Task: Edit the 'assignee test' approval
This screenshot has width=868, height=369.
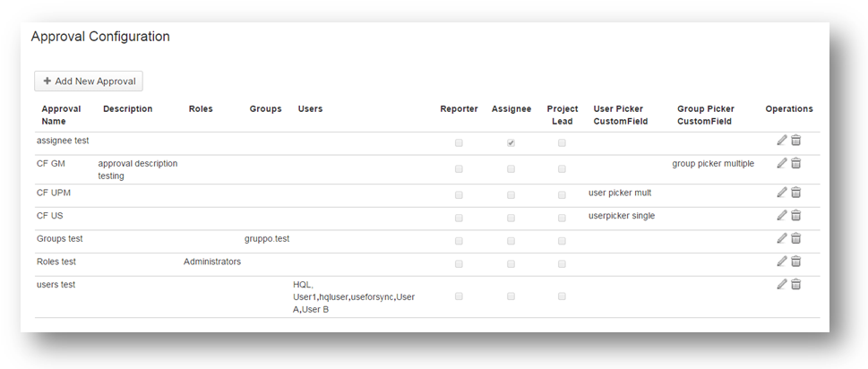Action: coord(781,141)
